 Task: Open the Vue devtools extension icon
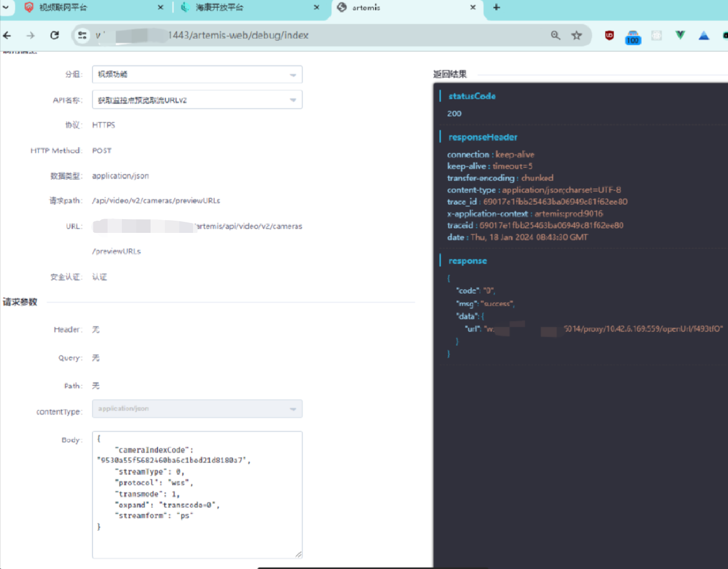(x=680, y=35)
